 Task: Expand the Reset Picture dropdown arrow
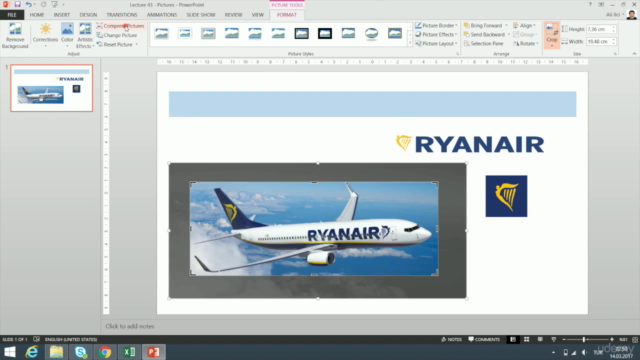[x=137, y=44]
